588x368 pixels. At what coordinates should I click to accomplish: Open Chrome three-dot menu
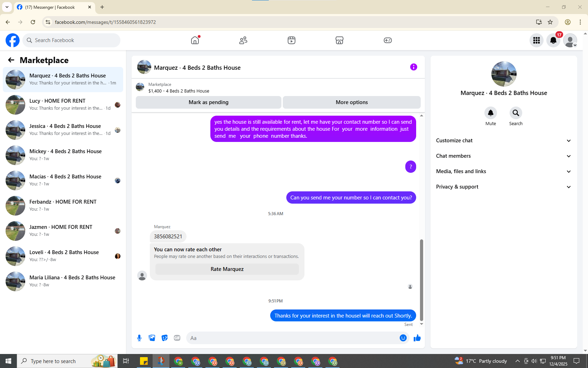click(580, 22)
